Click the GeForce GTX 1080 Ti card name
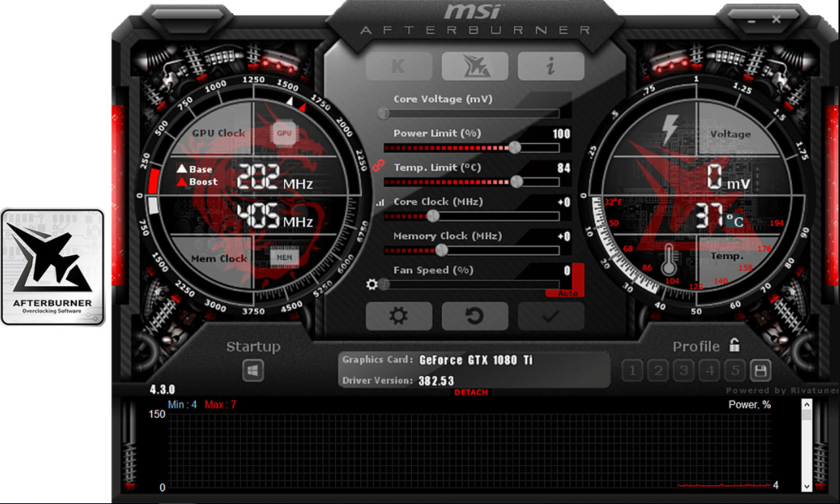Image resolution: width=840 pixels, height=504 pixels. tap(476, 360)
